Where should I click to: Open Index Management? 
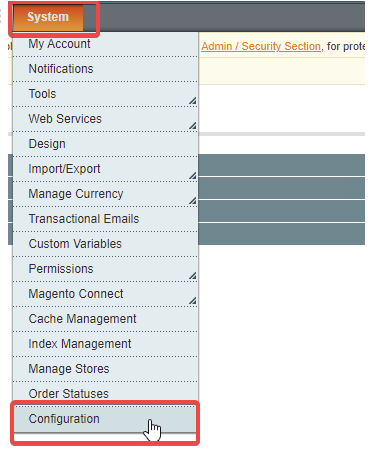click(x=105, y=344)
